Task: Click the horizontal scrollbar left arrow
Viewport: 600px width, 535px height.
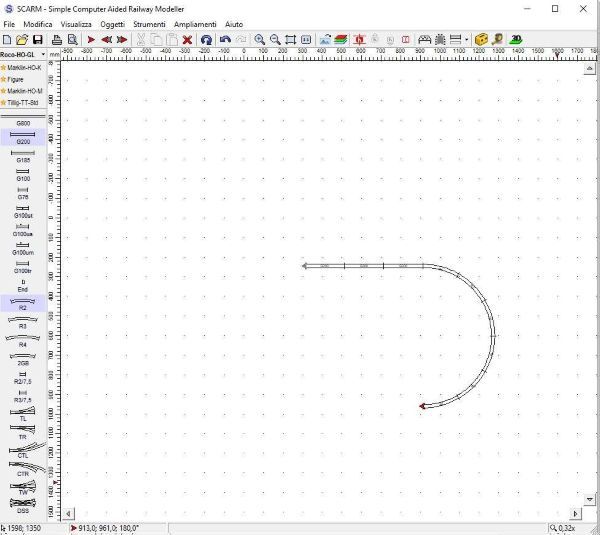Action: (68, 514)
